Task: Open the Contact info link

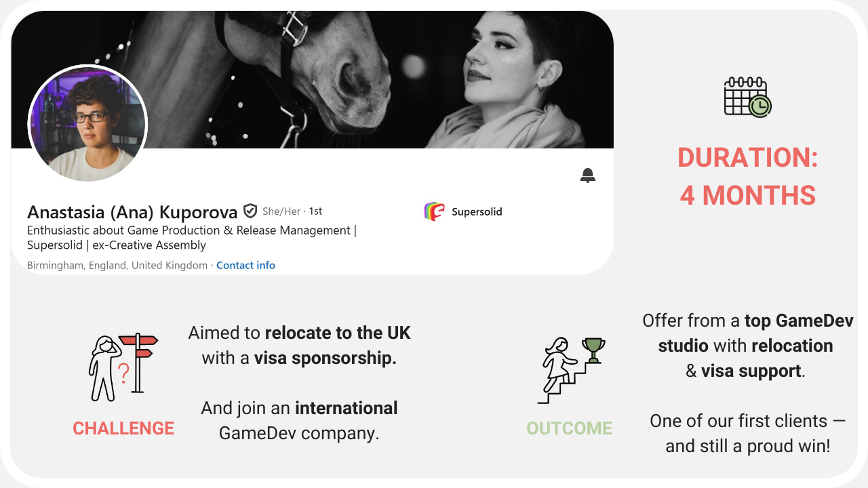Action: coord(245,265)
